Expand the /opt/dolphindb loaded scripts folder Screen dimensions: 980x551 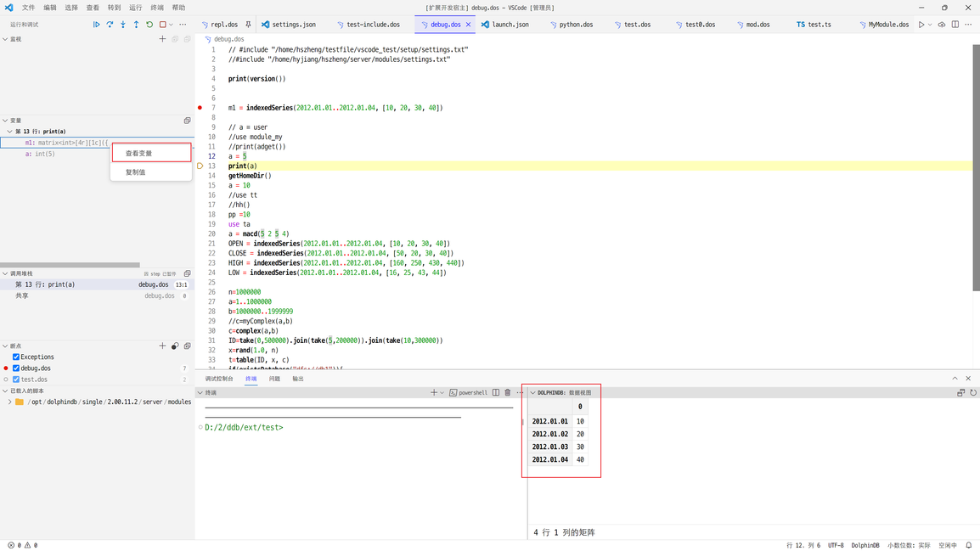click(10, 402)
